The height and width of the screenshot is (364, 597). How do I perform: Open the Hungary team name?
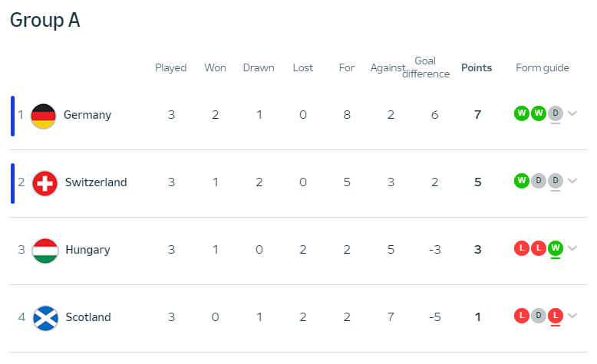[87, 250]
